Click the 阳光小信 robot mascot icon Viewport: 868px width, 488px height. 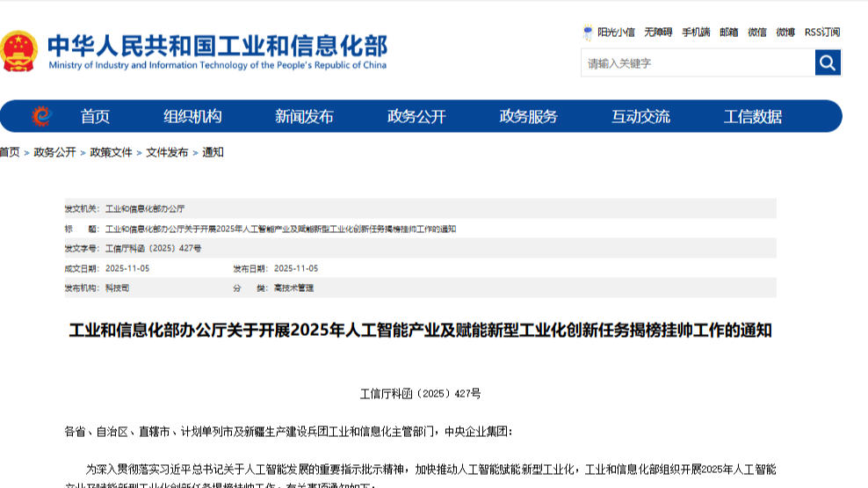coord(588,33)
